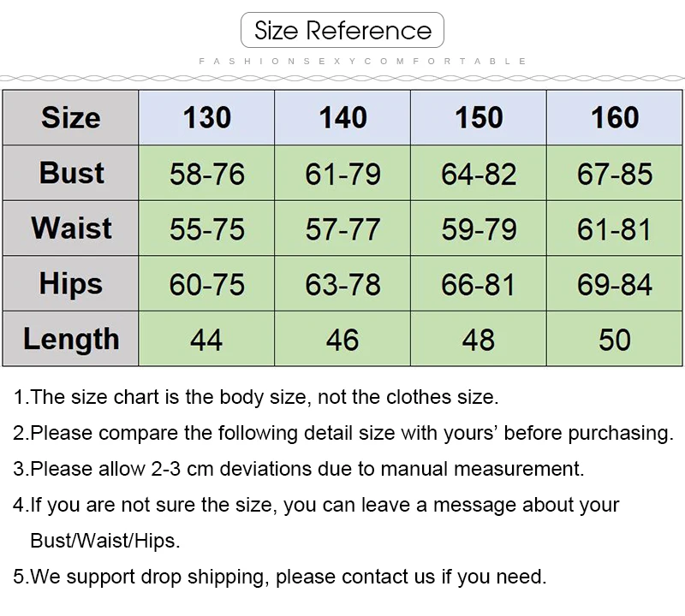685x616 pixels.
Task: Click the Bust row label
Action: pyautogui.click(x=70, y=173)
